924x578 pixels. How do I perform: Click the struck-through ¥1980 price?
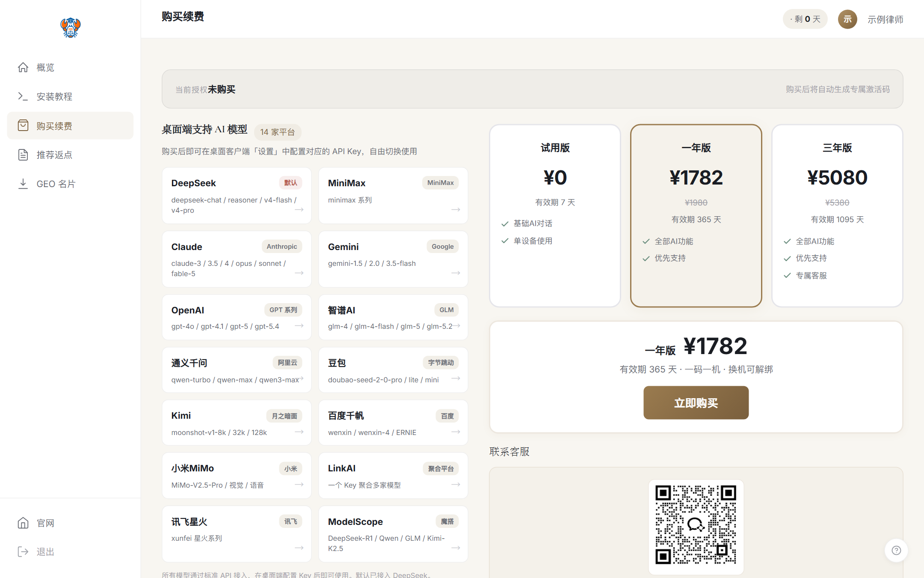[x=696, y=203]
